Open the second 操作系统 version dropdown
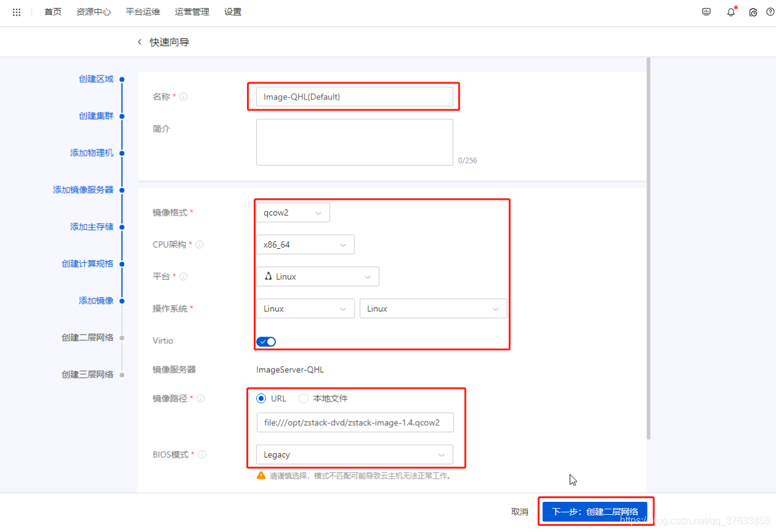 (x=433, y=308)
